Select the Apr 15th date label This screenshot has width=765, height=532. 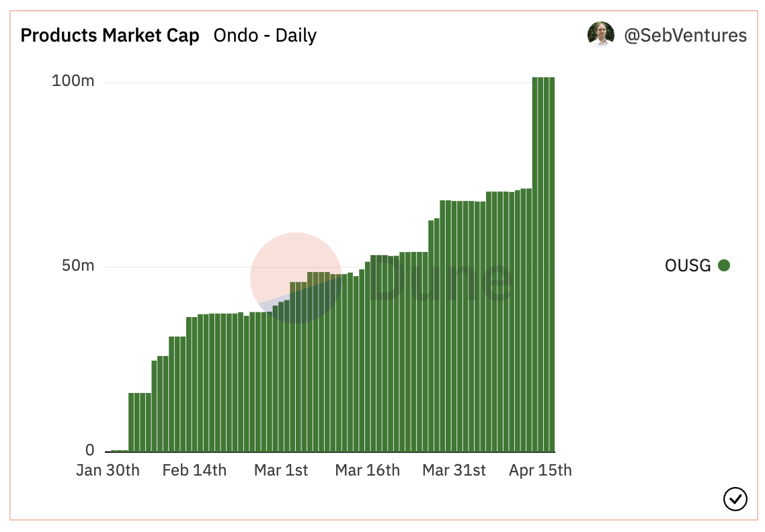point(540,470)
